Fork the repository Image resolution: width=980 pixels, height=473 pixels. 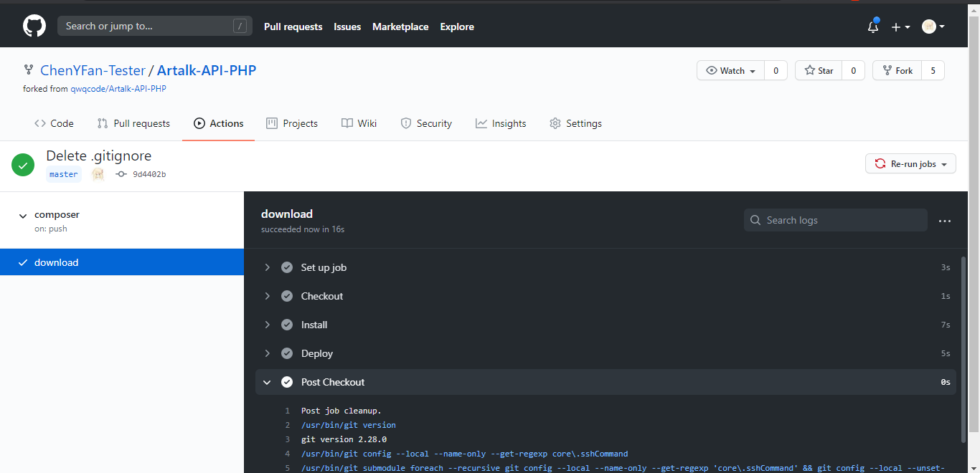coord(897,70)
